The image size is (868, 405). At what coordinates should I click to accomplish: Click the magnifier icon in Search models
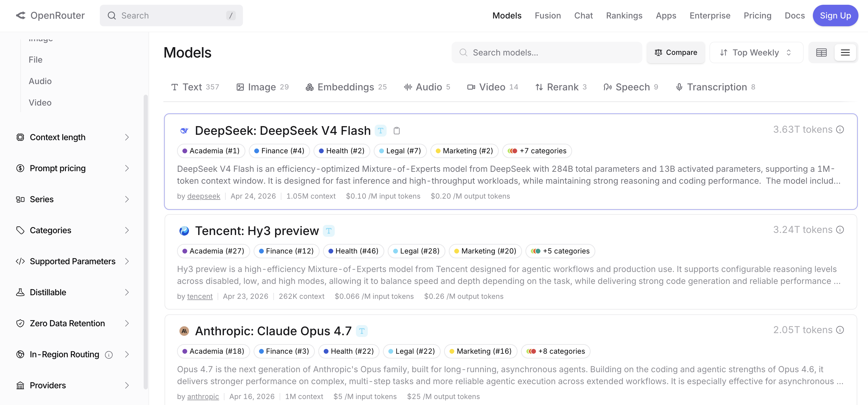(463, 52)
